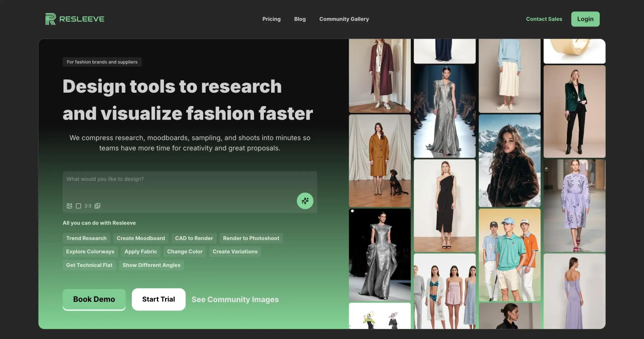
Task: Toggle the Trend Research option
Action: tap(86, 238)
